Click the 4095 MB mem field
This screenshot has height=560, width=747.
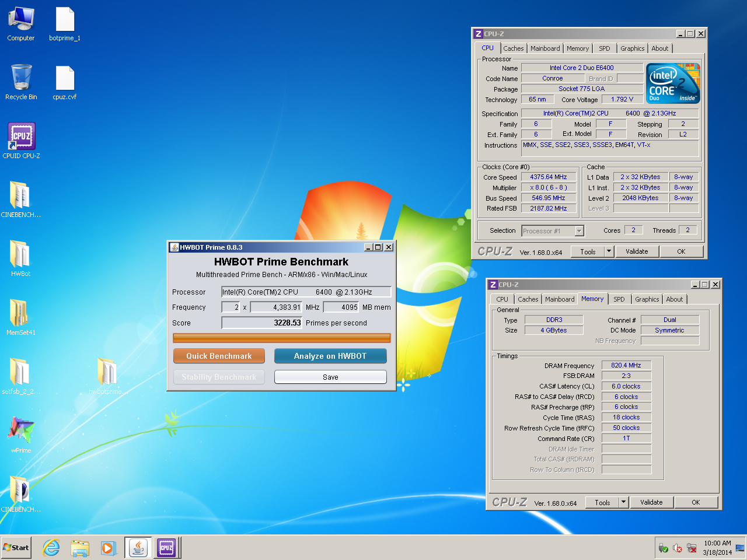coord(341,307)
